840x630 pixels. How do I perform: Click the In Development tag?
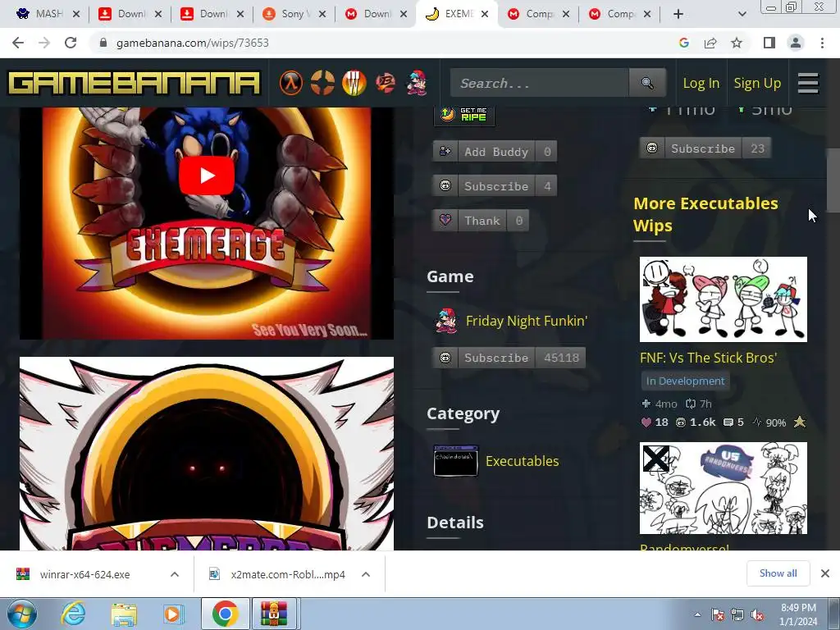click(685, 381)
